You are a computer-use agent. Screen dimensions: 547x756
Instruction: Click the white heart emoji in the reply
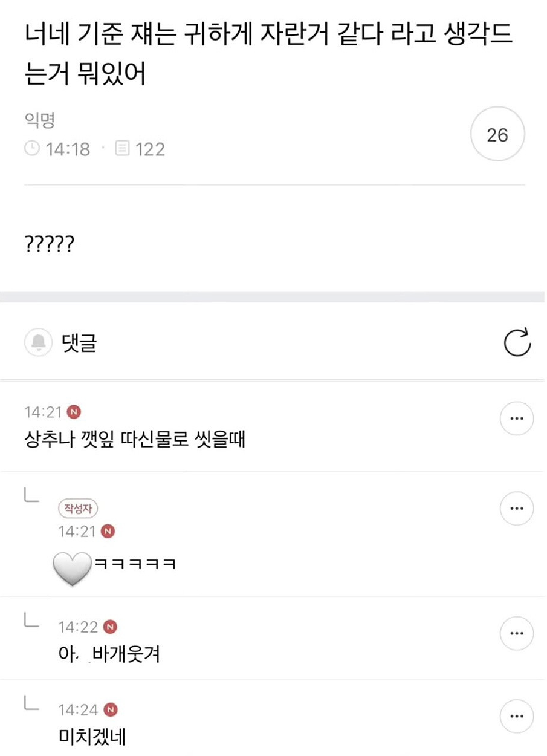[x=72, y=568]
